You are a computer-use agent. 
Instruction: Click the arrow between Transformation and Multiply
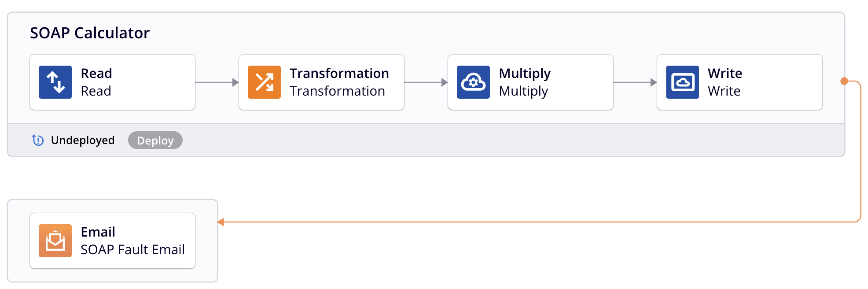(x=426, y=82)
